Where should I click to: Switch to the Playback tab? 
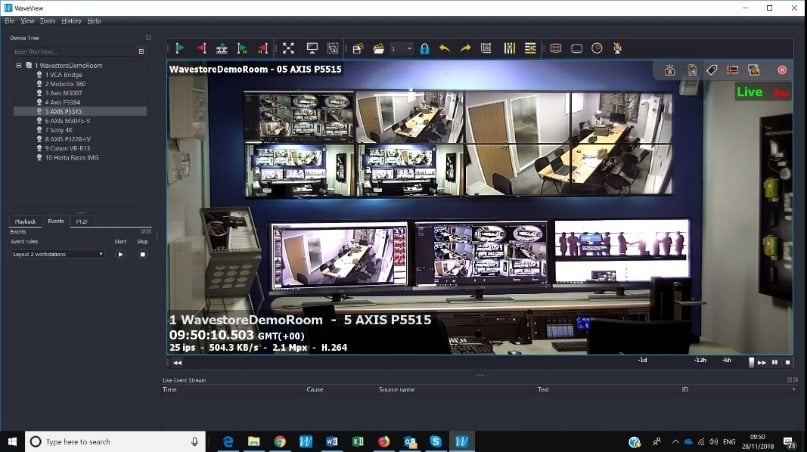click(x=24, y=221)
